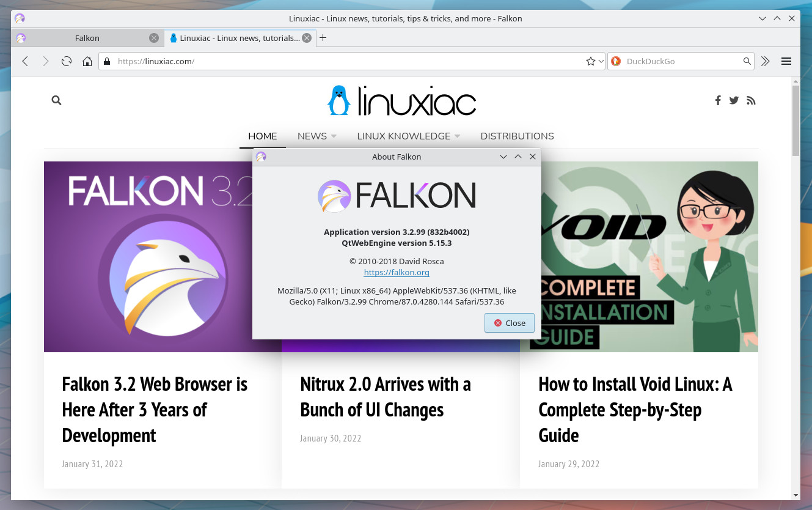Open the Falkon hamburger main menu

tap(786, 61)
